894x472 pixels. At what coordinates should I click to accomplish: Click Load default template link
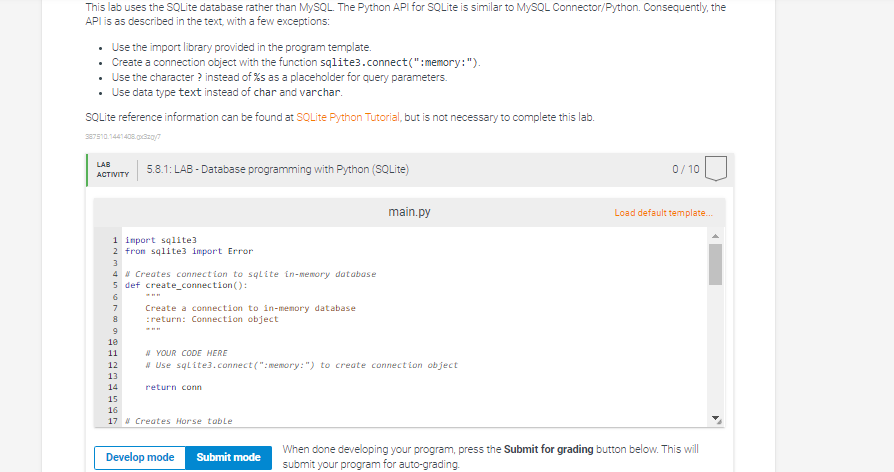point(663,213)
